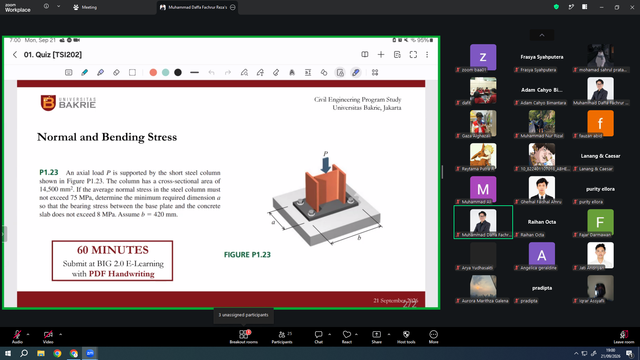Click '3 unassigned participants' tooltip
The width and height of the screenshot is (640, 360).
[x=243, y=315]
